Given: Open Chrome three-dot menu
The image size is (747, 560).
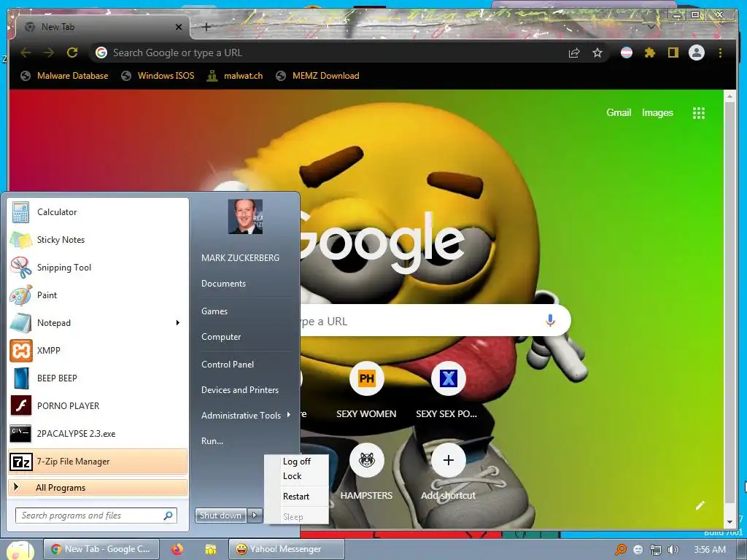Looking at the screenshot, I should (720, 52).
